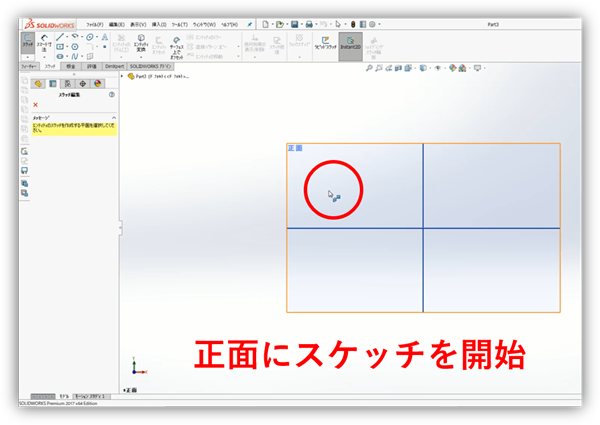Click the Edit Appearance color sphere icon
This screenshot has height=425, width=600.
(x=453, y=68)
